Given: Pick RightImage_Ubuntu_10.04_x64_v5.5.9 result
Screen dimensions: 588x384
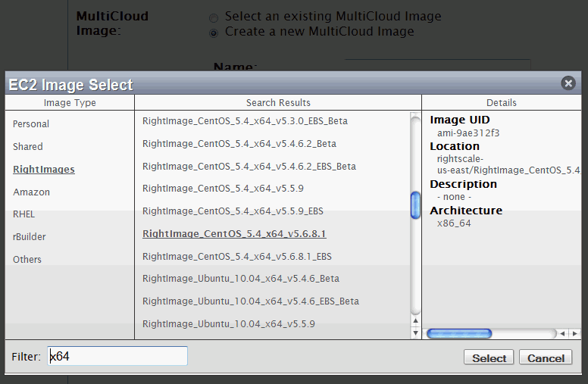Looking at the screenshot, I should pyautogui.click(x=228, y=324).
